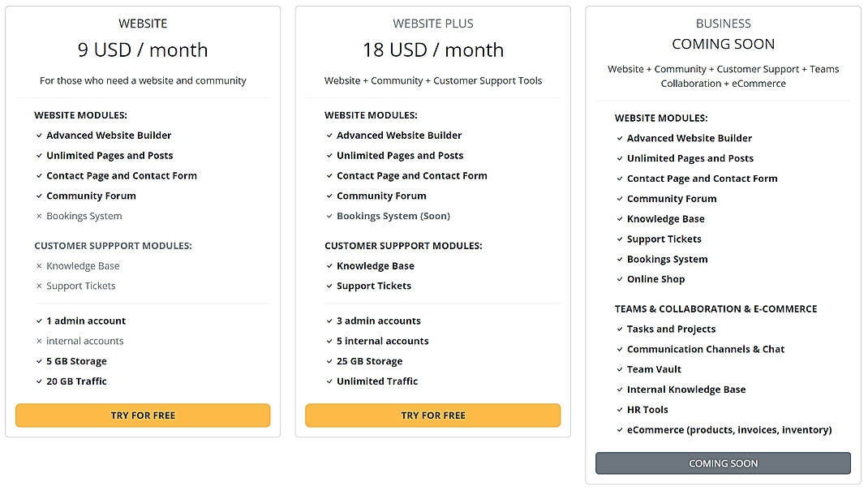Click the checkmark beside Advanced Website Builder in WEBSITE plan
868x491 pixels.
38,135
